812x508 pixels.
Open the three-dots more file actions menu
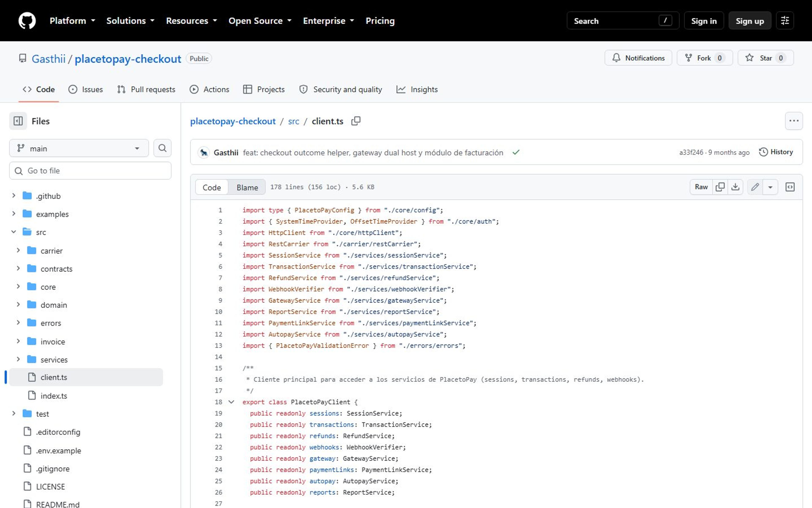click(x=794, y=121)
